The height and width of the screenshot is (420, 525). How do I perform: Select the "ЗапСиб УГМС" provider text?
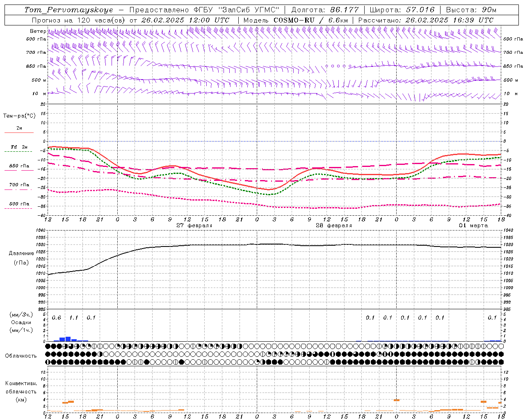pyautogui.click(x=249, y=10)
